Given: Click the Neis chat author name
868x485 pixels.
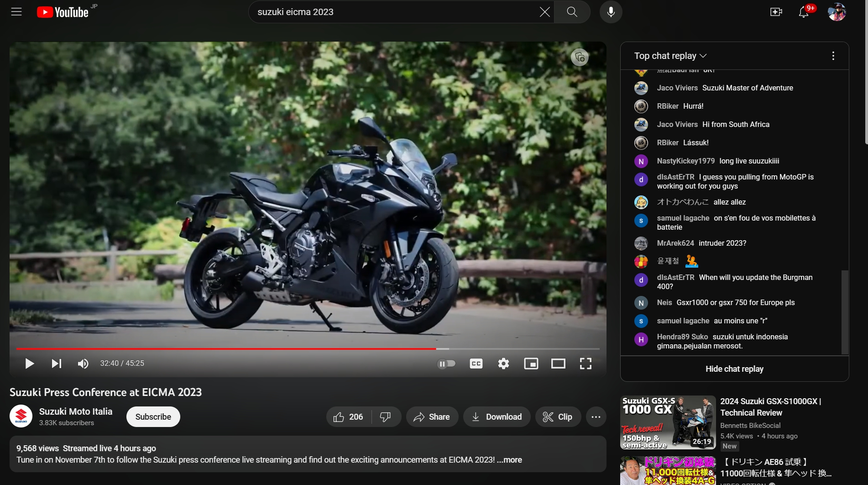Looking at the screenshot, I should click(x=664, y=302).
